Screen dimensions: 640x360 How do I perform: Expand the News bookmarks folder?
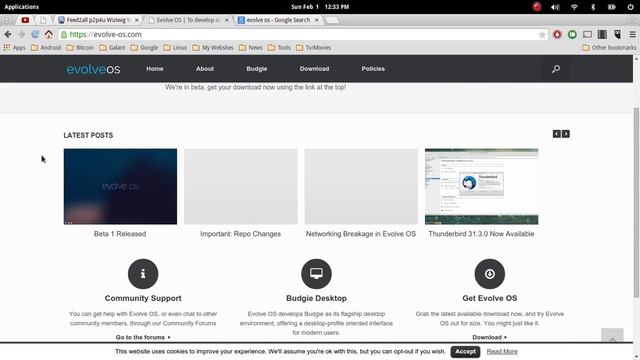point(251,48)
